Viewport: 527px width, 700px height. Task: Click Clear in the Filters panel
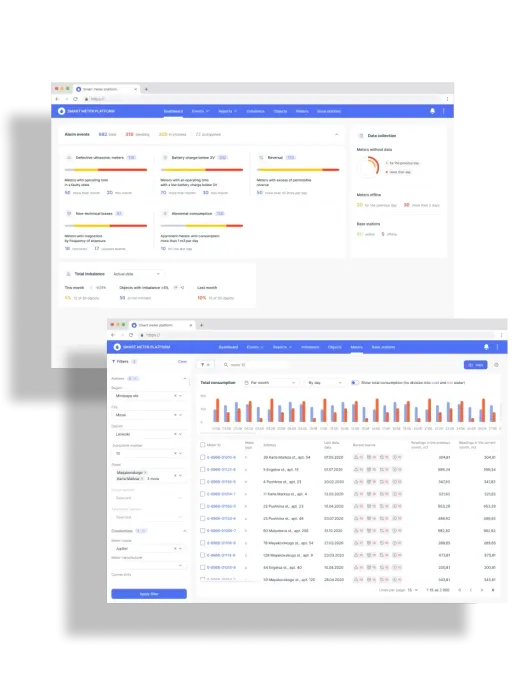(x=182, y=362)
